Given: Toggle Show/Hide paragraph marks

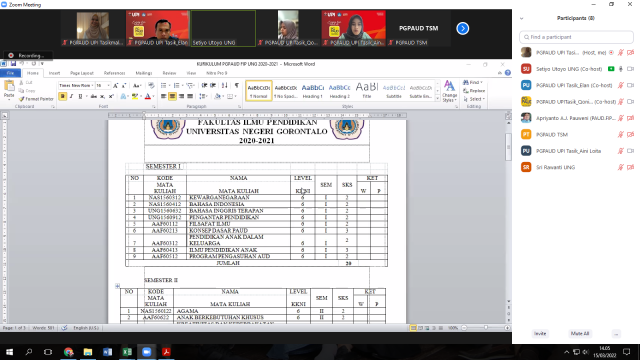Looking at the screenshot, I should 237,85.
